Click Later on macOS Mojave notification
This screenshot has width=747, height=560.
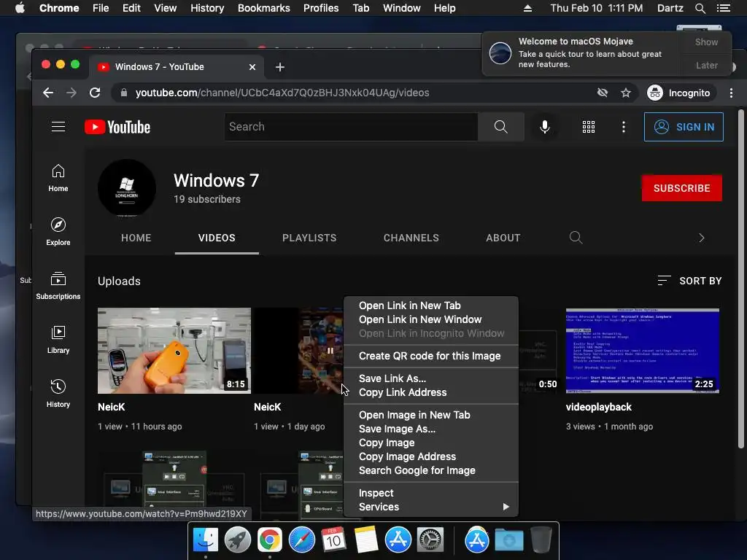point(706,65)
